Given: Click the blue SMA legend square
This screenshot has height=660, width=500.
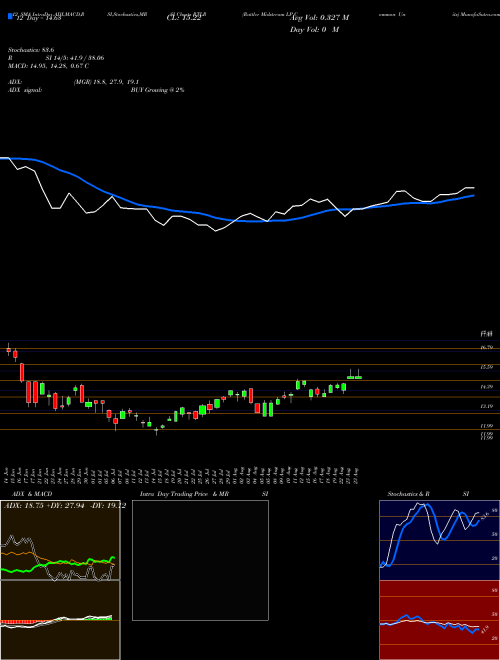Looking at the screenshot, I should [11, 17].
